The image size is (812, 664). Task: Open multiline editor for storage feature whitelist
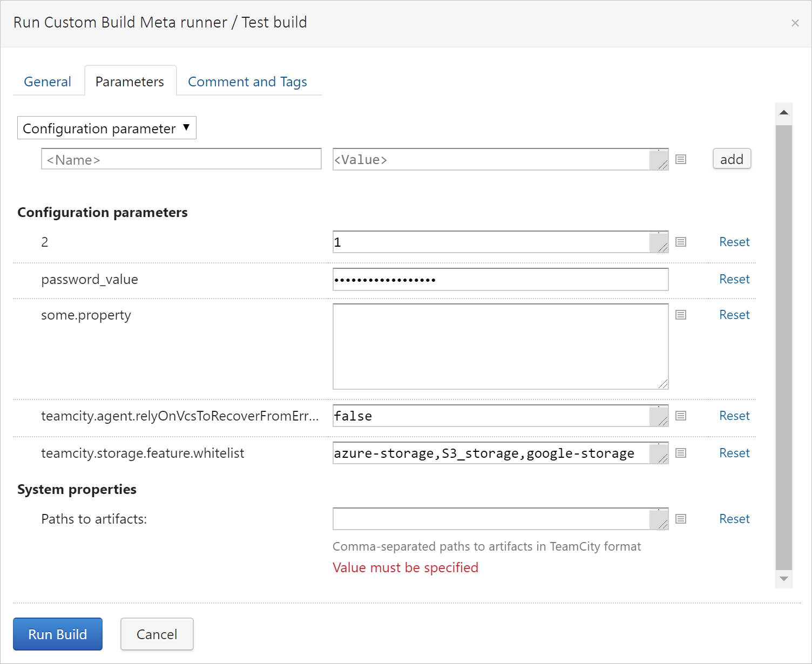pos(680,453)
